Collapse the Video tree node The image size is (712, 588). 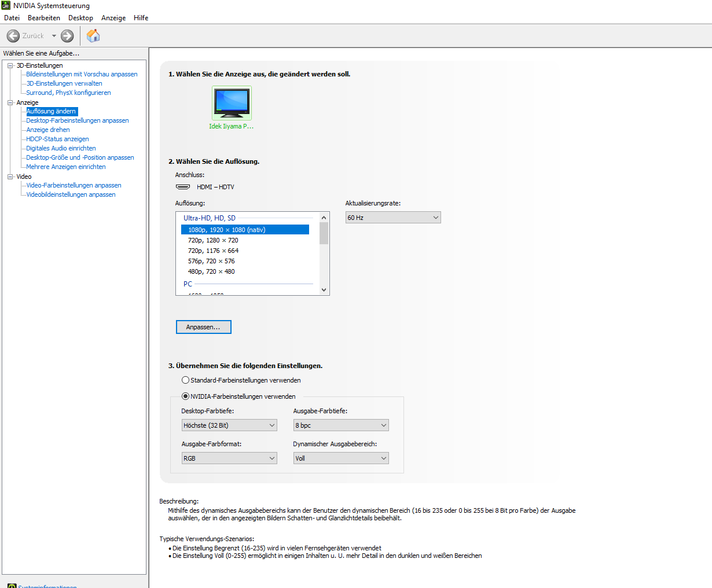tap(10, 177)
